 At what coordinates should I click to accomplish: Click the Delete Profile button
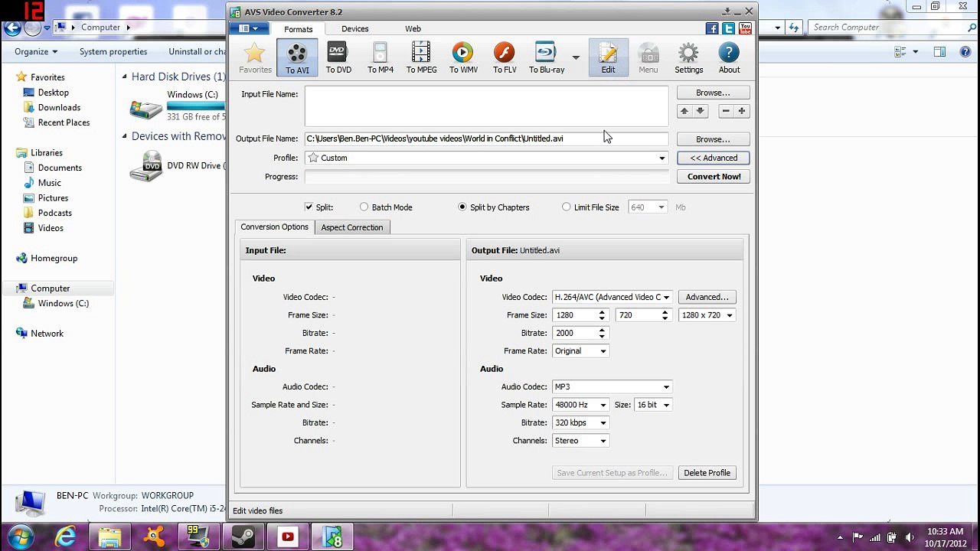tap(707, 473)
